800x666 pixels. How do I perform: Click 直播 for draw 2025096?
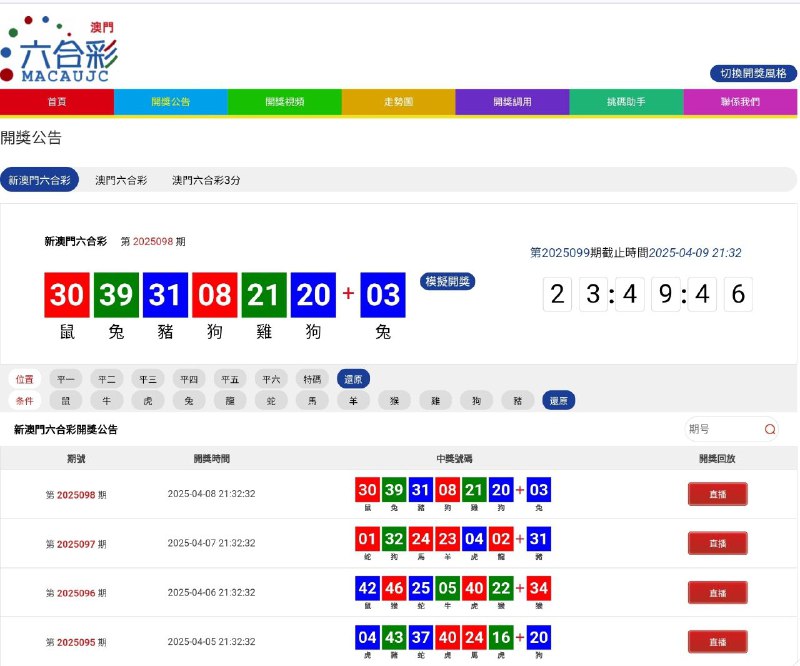click(717, 593)
